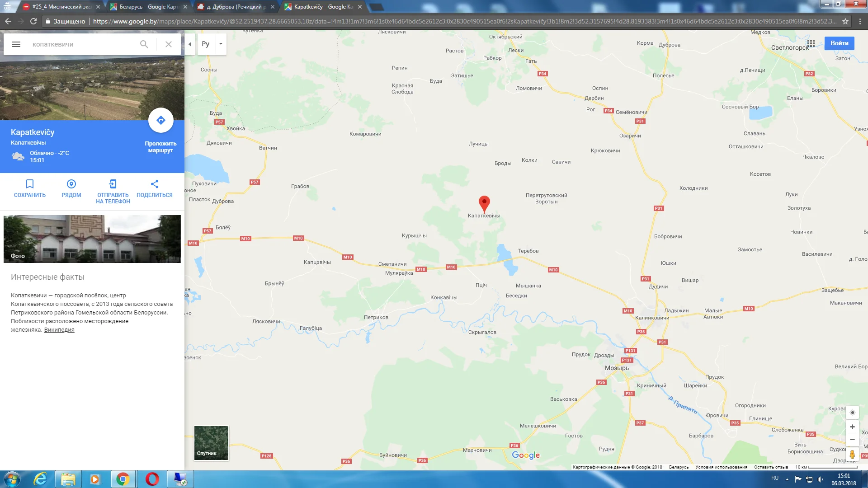Open the Википедия link
Image resolution: width=868 pixels, height=488 pixels.
pyautogui.click(x=59, y=330)
